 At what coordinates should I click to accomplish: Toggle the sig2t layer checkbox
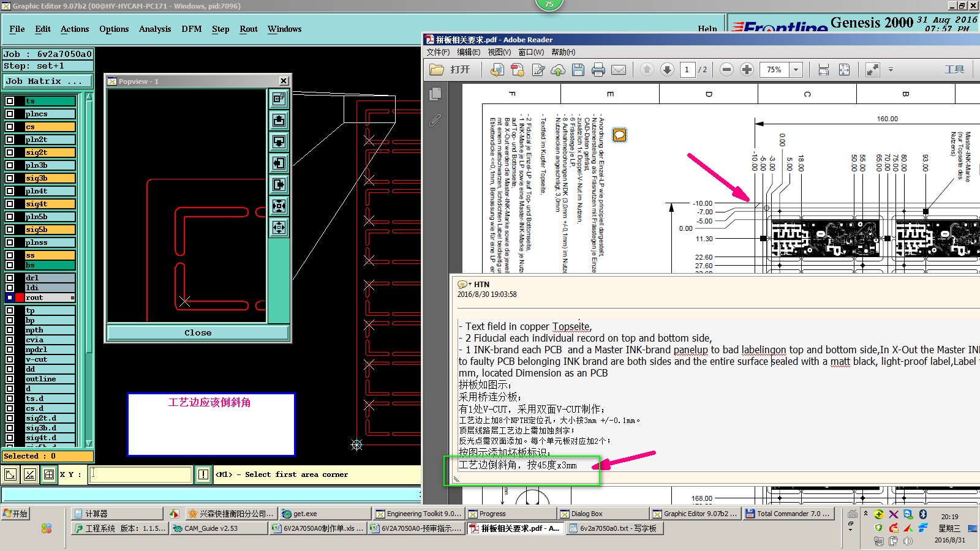[10, 152]
